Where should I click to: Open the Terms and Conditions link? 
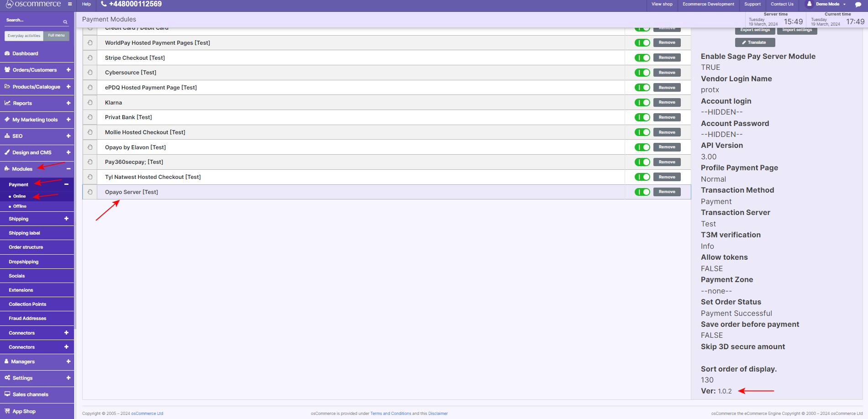tap(390, 414)
